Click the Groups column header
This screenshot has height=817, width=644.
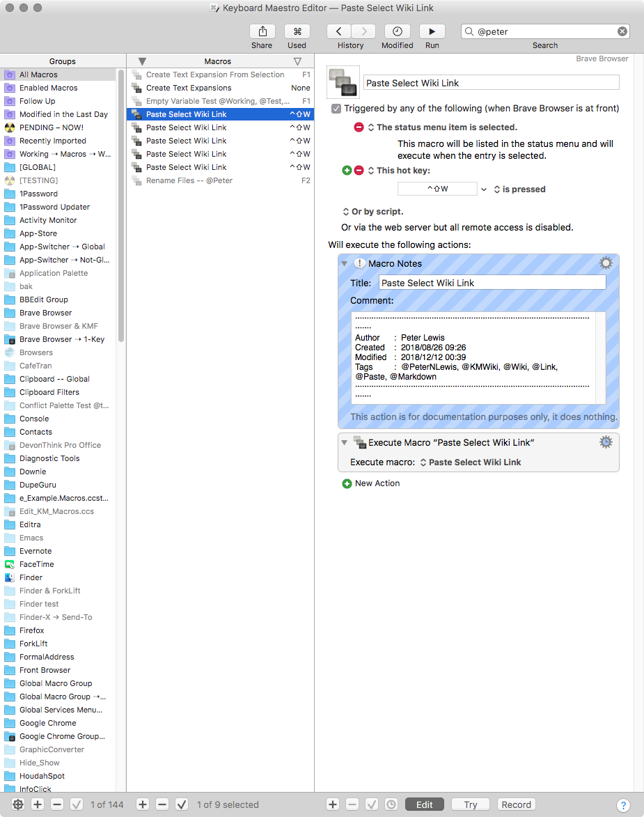tap(63, 61)
